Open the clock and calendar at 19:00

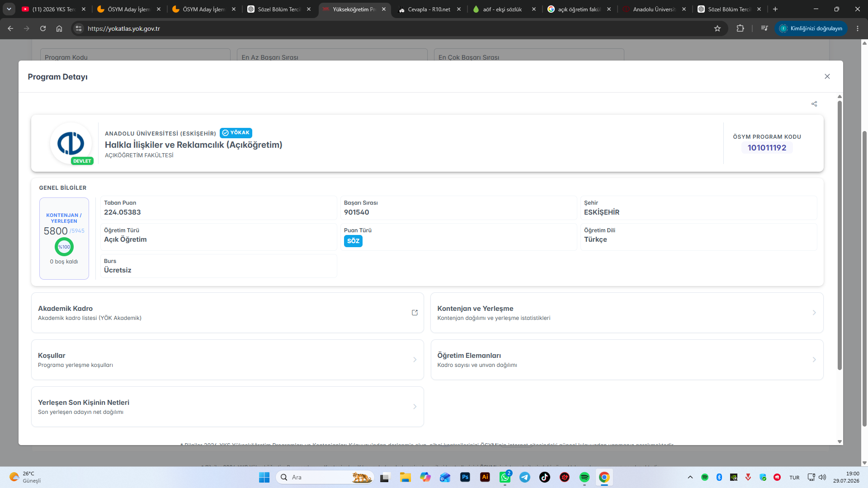pos(846,477)
